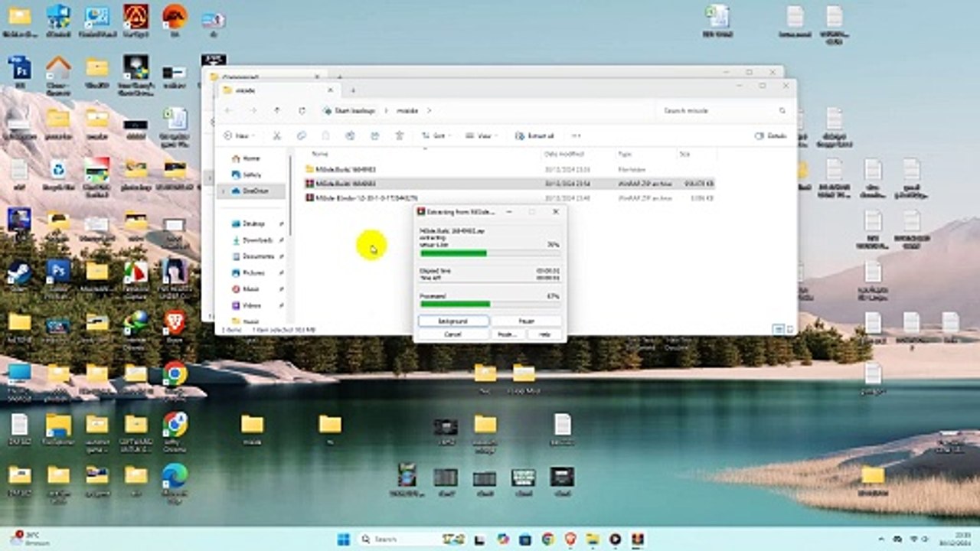Go up one folder level in Explorer
Image resolution: width=980 pixels, height=551 pixels.
tap(277, 111)
